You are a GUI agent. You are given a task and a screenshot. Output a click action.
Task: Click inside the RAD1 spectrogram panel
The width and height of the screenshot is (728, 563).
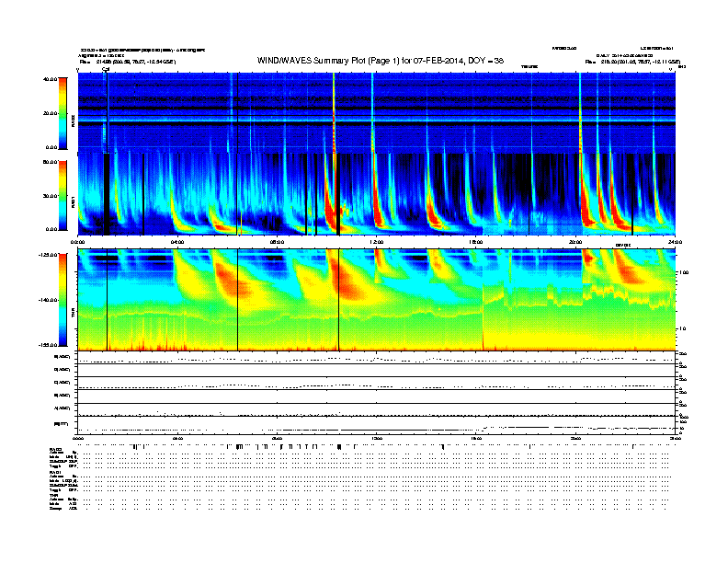tap(376, 194)
